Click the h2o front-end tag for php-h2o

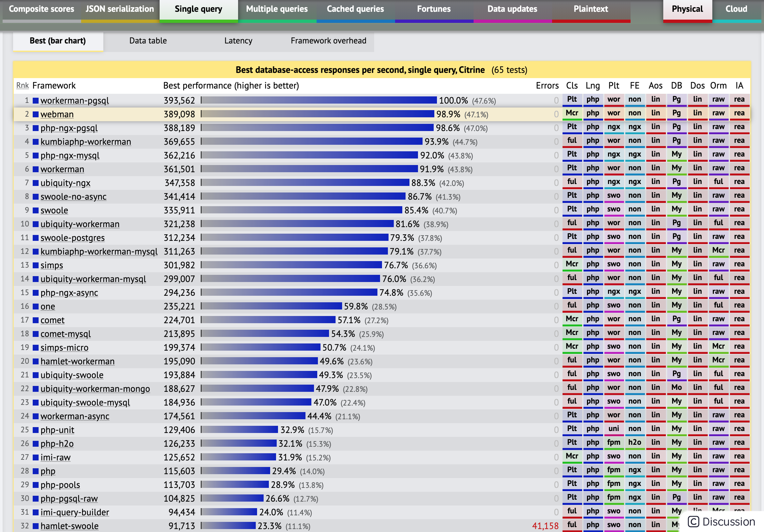[x=634, y=442]
